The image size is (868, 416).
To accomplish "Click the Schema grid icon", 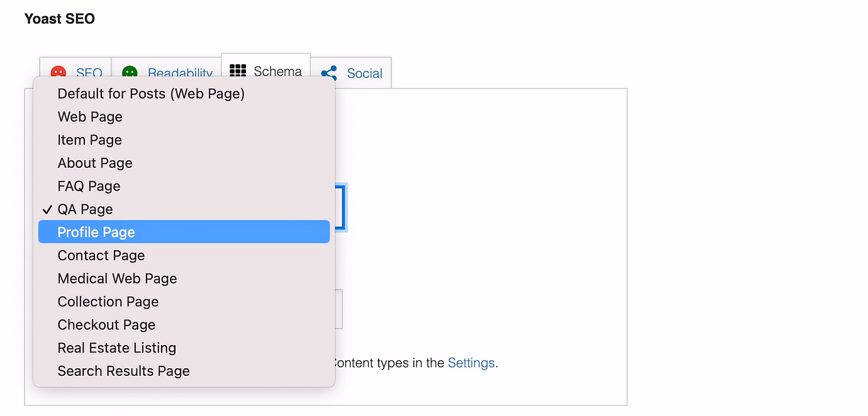I will pyautogui.click(x=238, y=71).
